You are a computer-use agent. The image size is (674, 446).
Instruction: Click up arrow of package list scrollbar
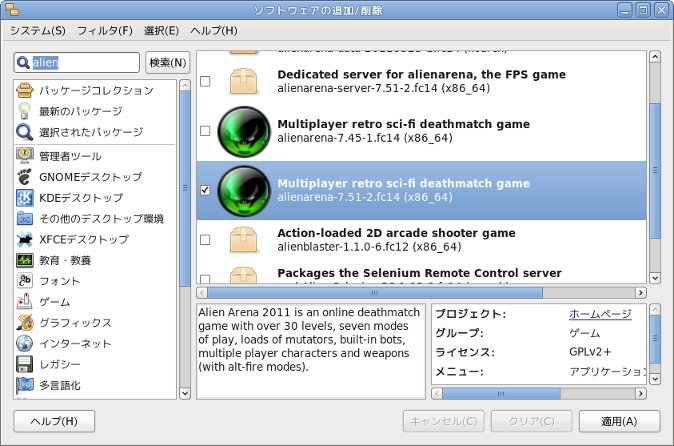click(655, 57)
